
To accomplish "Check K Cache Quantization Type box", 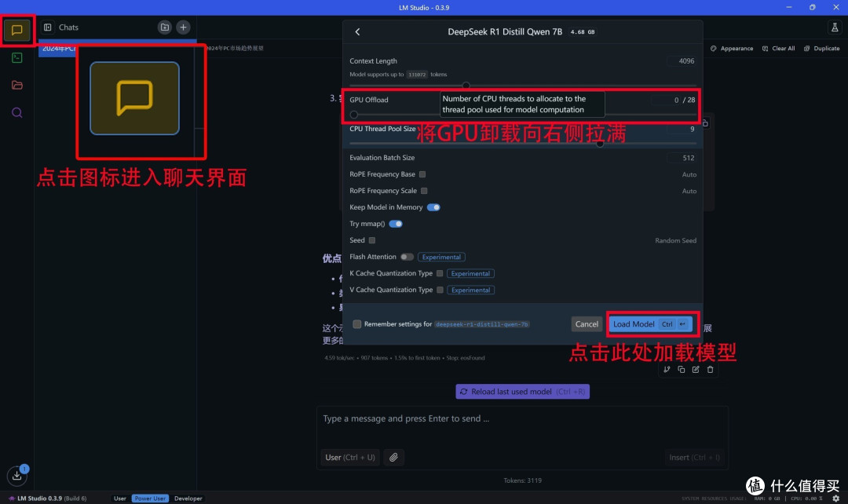I will click(440, 274).
